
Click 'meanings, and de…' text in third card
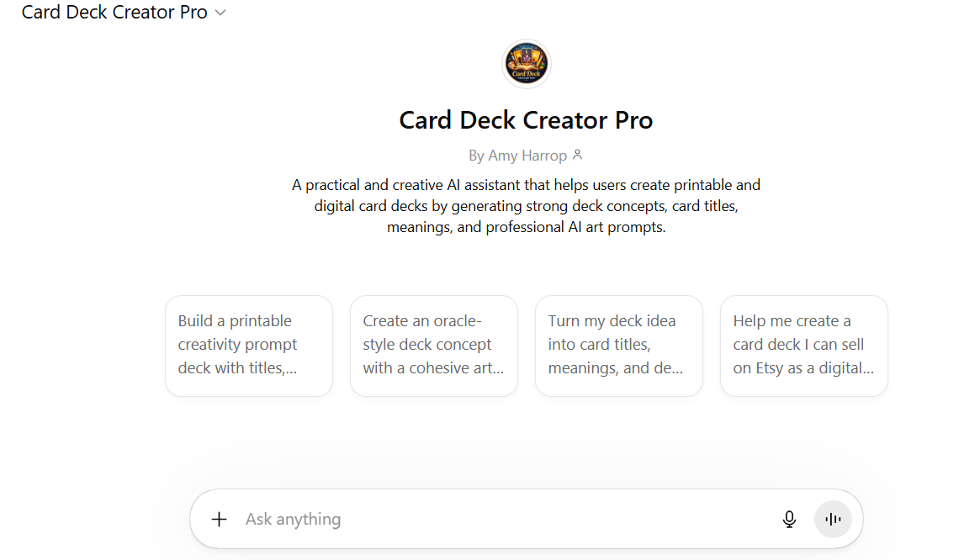tap(615, 367)
